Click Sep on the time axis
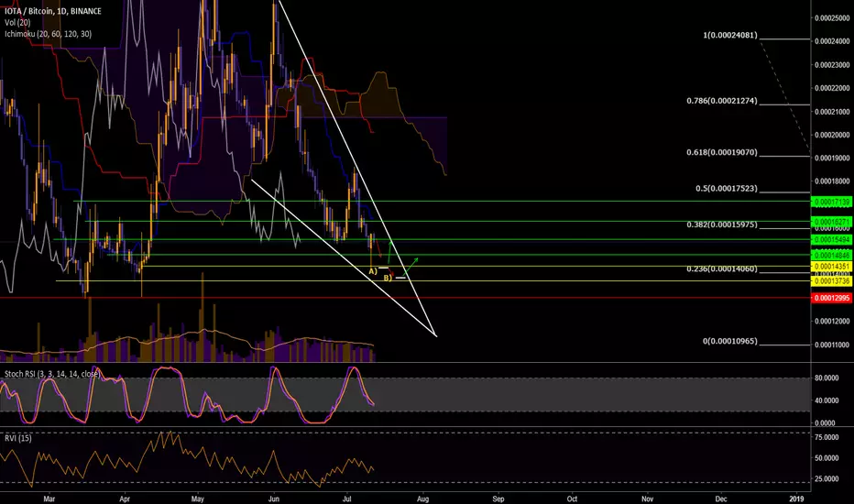This screenshot has width=854, height=504. click(498, 499)
